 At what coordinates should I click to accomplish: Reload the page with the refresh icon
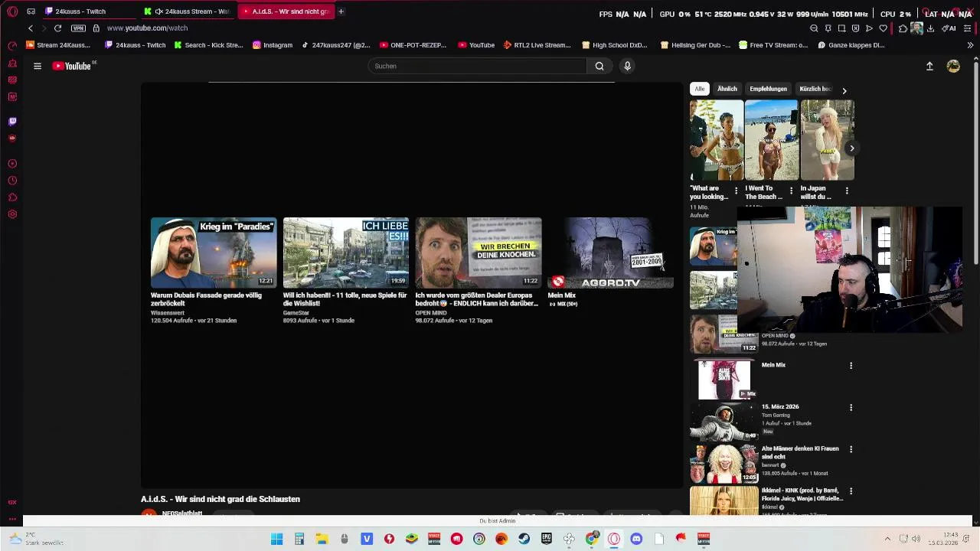57,28
